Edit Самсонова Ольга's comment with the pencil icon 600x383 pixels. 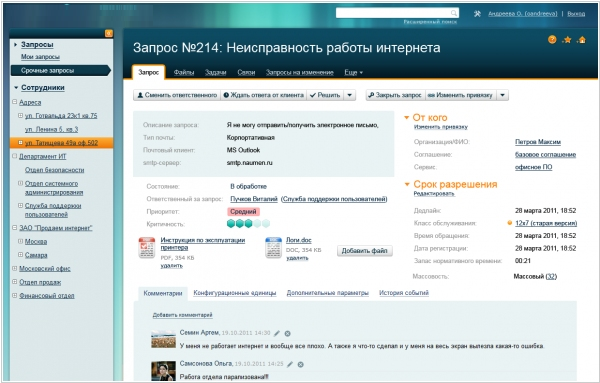coord(290,364)
